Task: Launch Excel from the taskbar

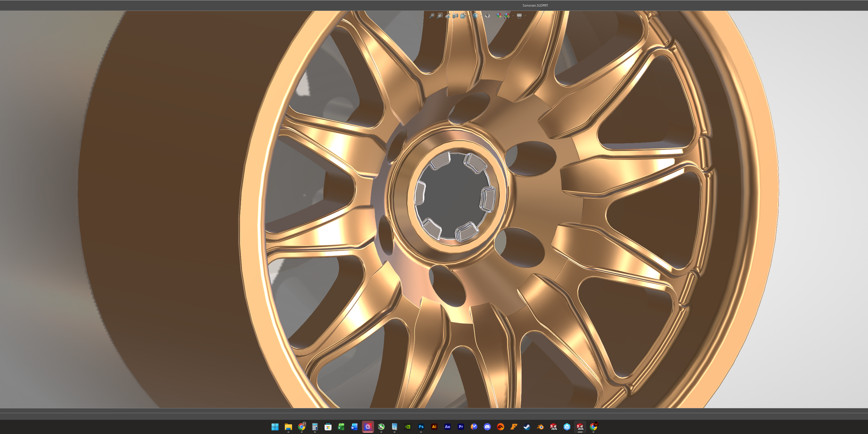Action: coord(341,427)
